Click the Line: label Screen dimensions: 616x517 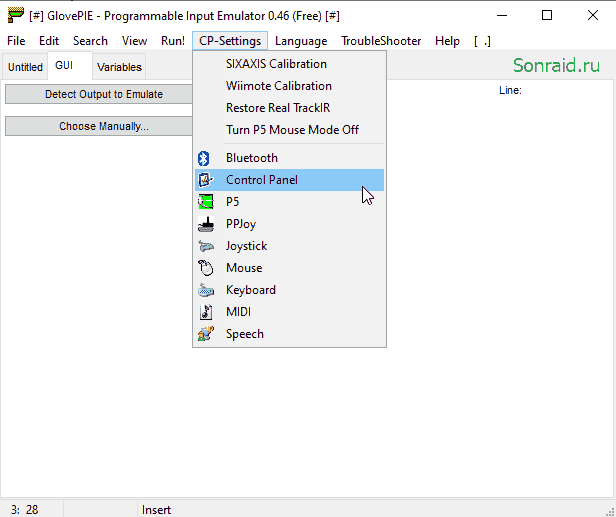[510, 90]
